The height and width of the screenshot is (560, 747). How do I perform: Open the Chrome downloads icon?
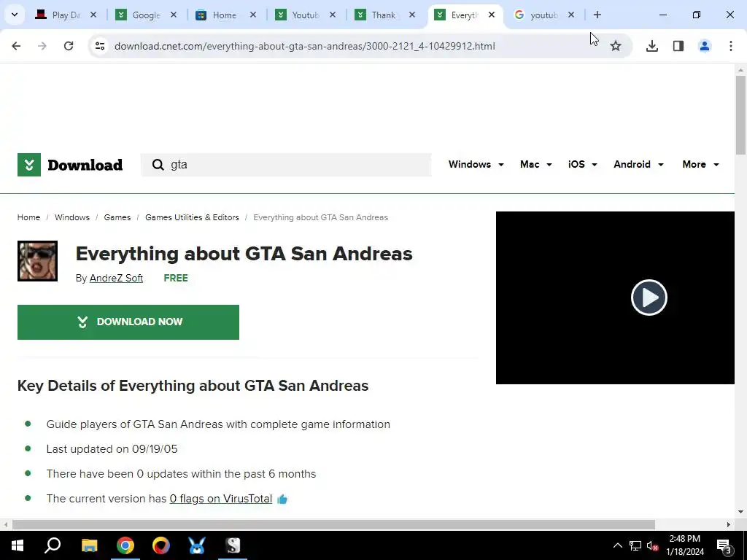point(651,46)
